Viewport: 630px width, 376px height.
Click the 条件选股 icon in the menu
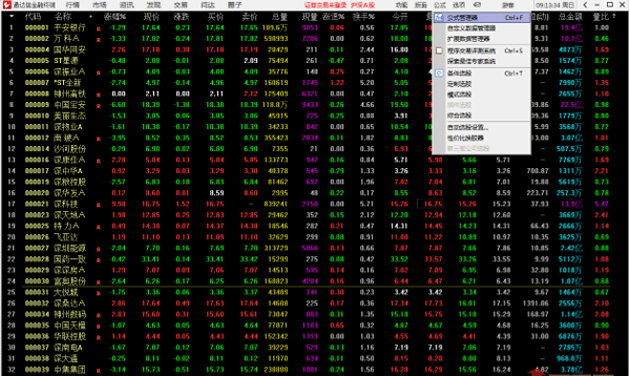[x=439, y=73]
